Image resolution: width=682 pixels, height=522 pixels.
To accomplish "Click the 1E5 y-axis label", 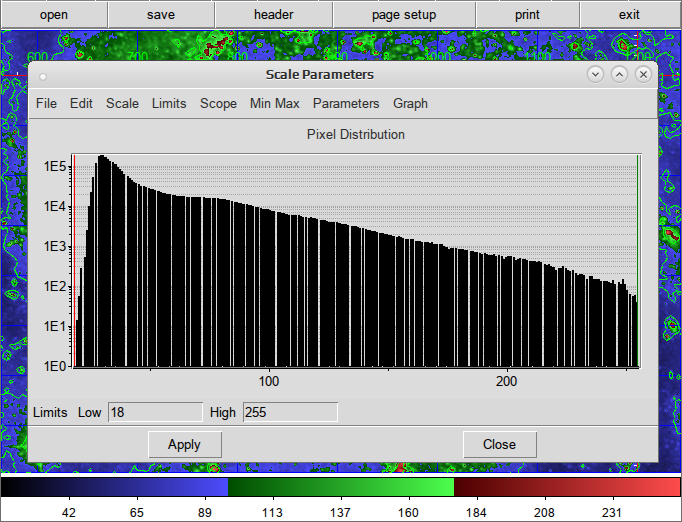I will click(55, 166).
